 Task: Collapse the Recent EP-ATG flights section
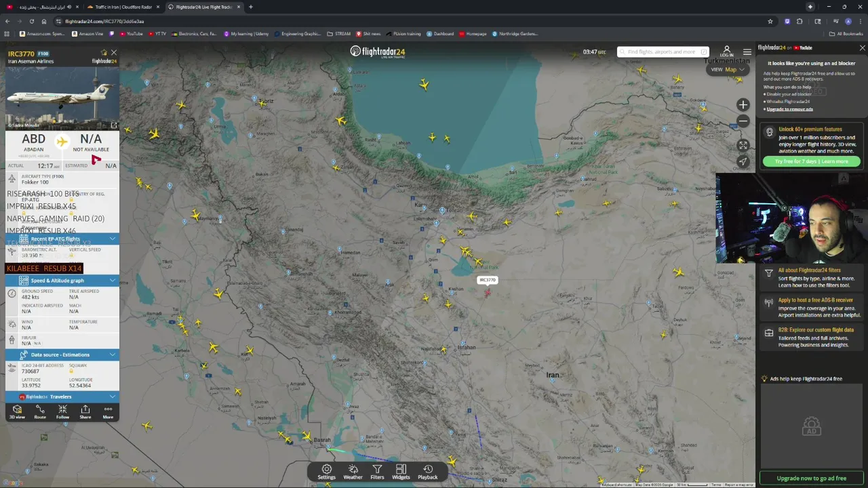(62, 239)
